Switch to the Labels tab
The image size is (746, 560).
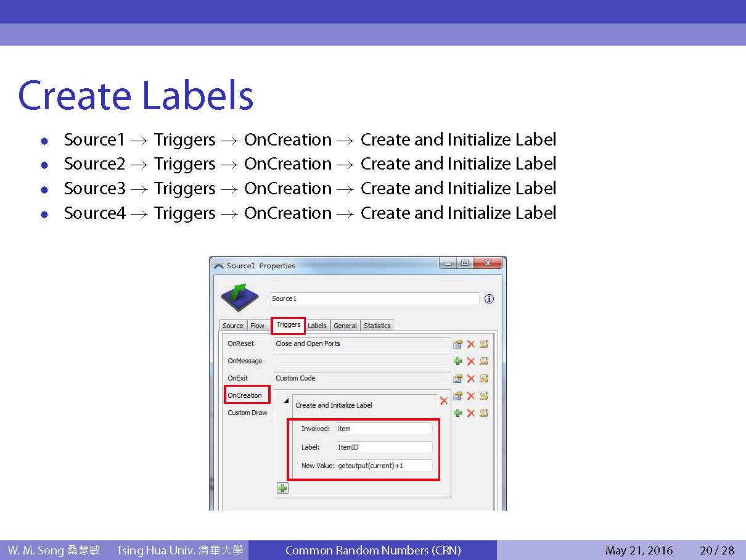[x=317, y=326]
